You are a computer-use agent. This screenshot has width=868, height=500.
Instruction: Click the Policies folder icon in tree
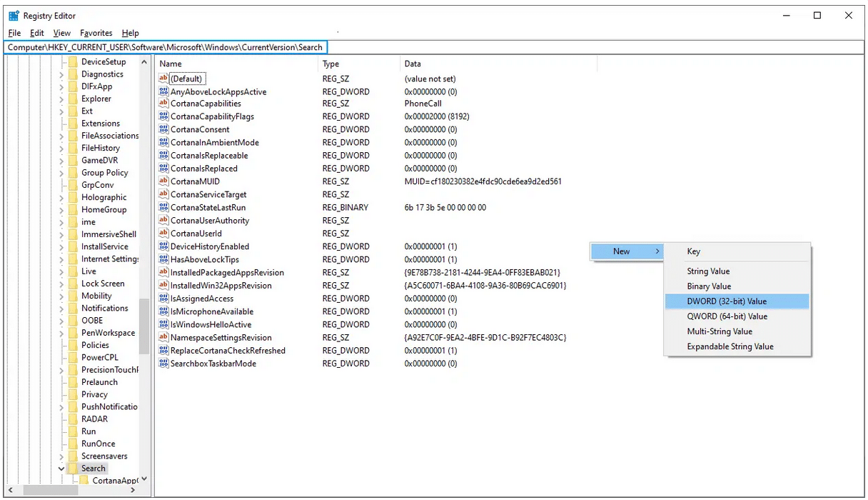pos(73,345)
